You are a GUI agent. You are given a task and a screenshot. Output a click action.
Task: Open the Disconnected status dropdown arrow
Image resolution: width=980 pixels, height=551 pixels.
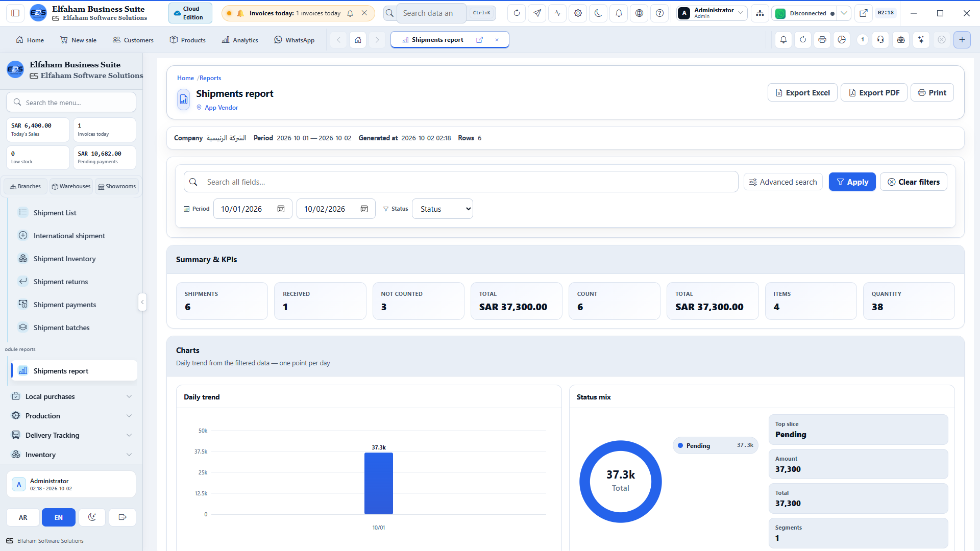click(844, 13)
